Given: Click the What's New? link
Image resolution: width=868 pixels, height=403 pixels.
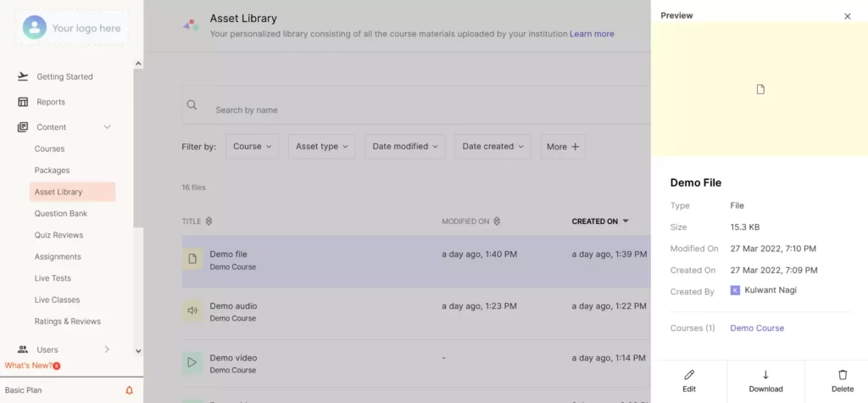Looking at the screenshot, I should click(28, 366).
